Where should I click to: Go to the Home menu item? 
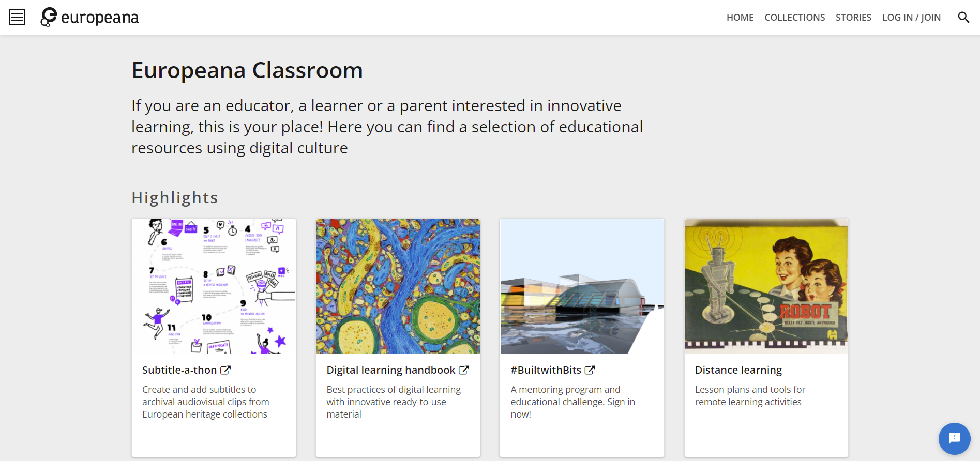[740, 18]
